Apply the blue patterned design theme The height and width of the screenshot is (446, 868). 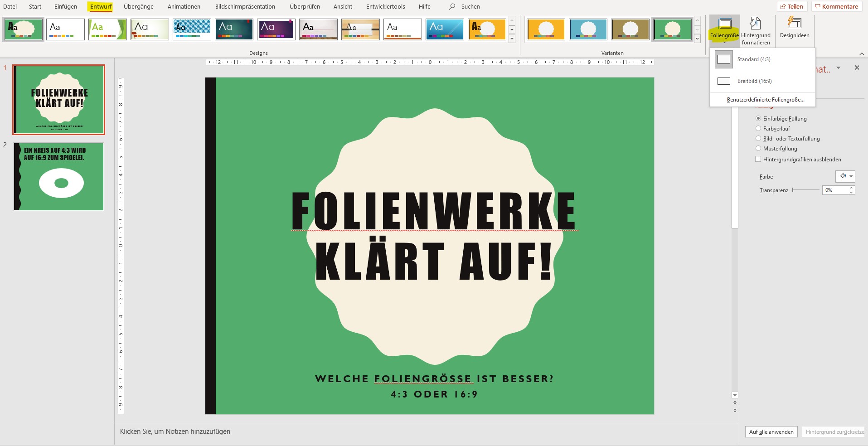coord(192,29)
